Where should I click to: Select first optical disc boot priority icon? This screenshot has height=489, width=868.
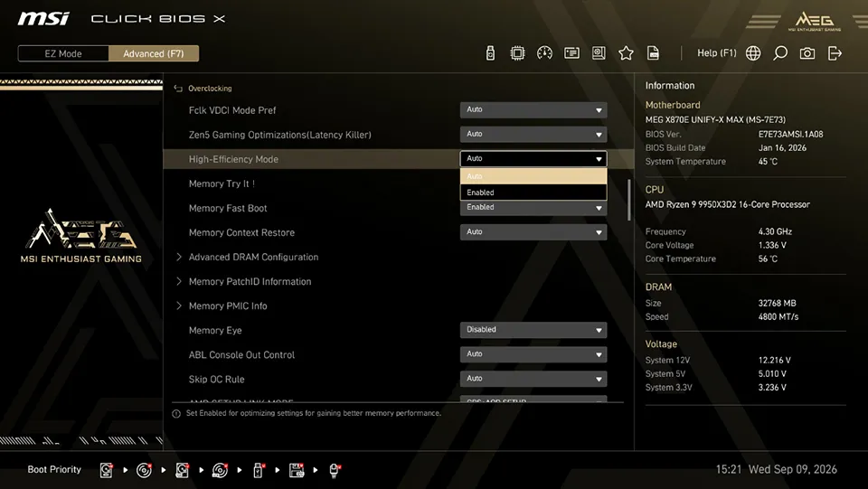pyautogui.click(x=144, y=470)
